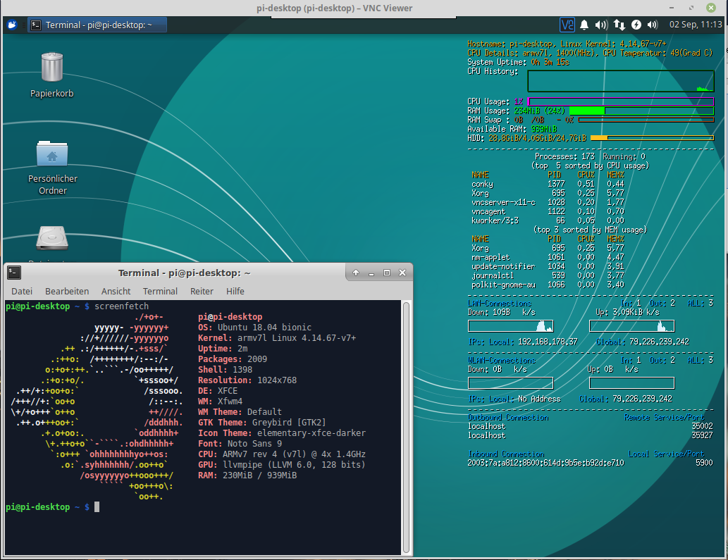Click the panel clock showing 02 Sep
This screenshot has width=728, height=560.
694,25
